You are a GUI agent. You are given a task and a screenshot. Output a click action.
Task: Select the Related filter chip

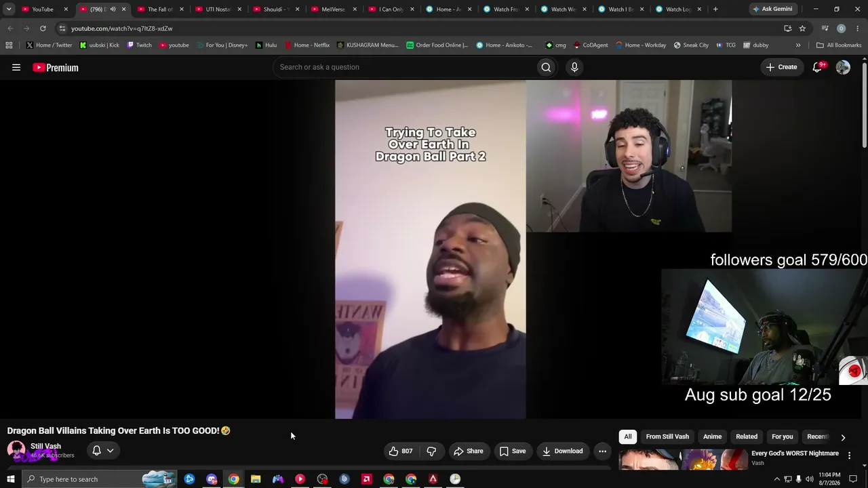coord(747,436)
